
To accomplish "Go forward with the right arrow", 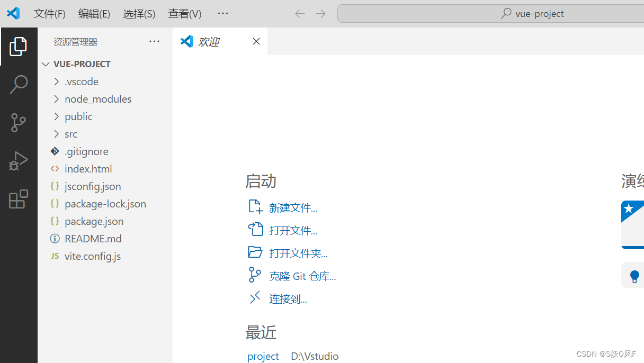I will pyautogui.click(x=320, y=14).
